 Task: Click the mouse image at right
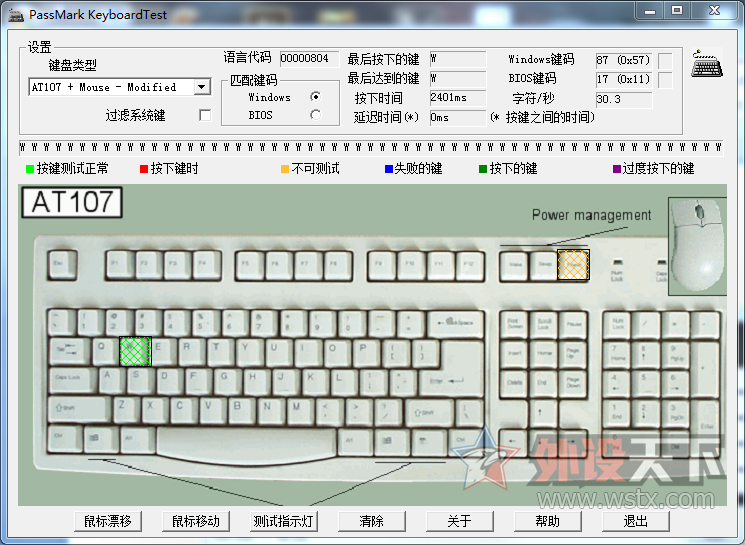tap(697, 246)
